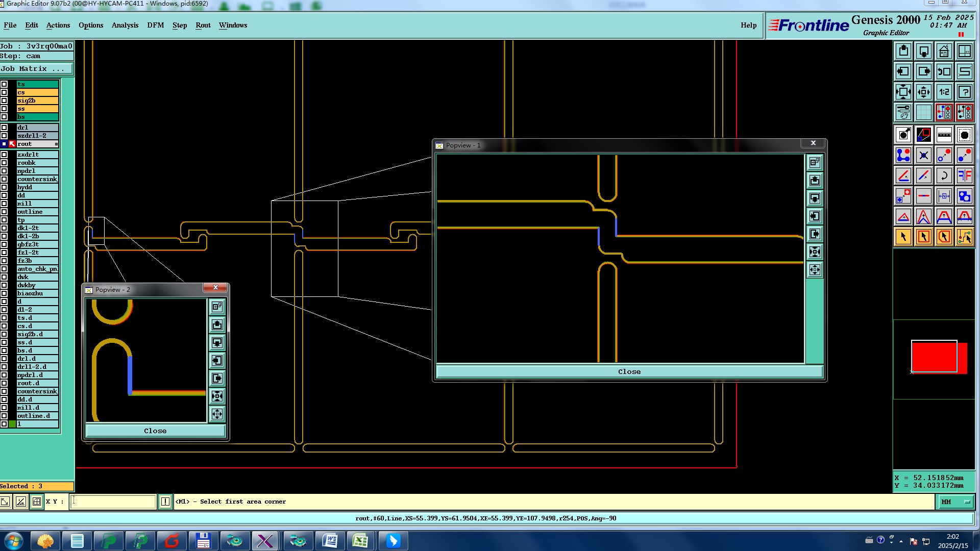Choose the polygon area select arrow tool
The height and width of the screenshot is (551, 980).
pos(944,237)
